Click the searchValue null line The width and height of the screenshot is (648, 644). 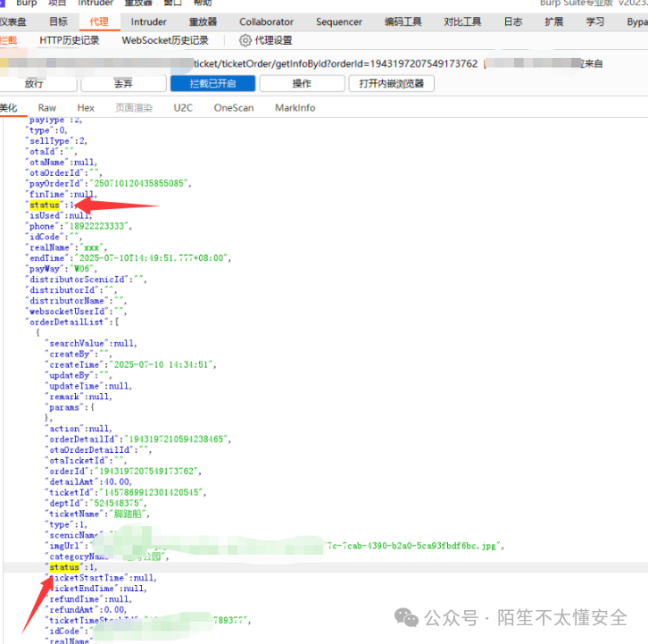pyautogui.click(x=92, y=343)
